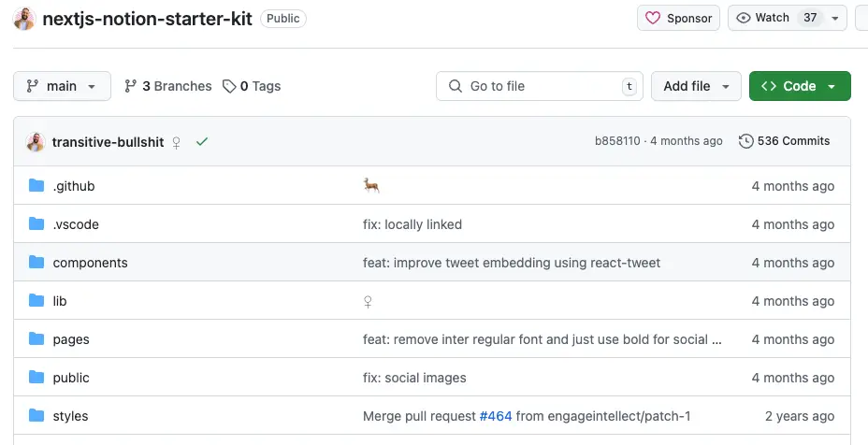Open the 'fix: locally linked' commit message
This screenshot has width=868, height=445.
[412, 224]
